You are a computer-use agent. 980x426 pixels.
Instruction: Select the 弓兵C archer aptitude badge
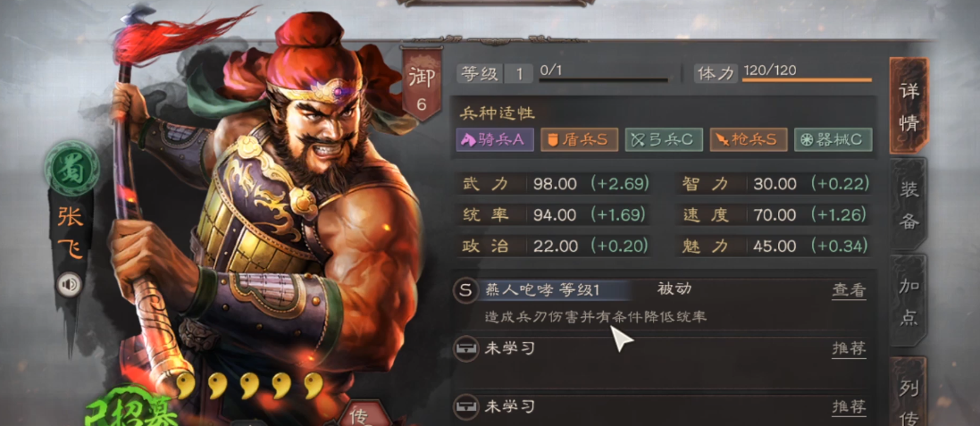(664, 139)
